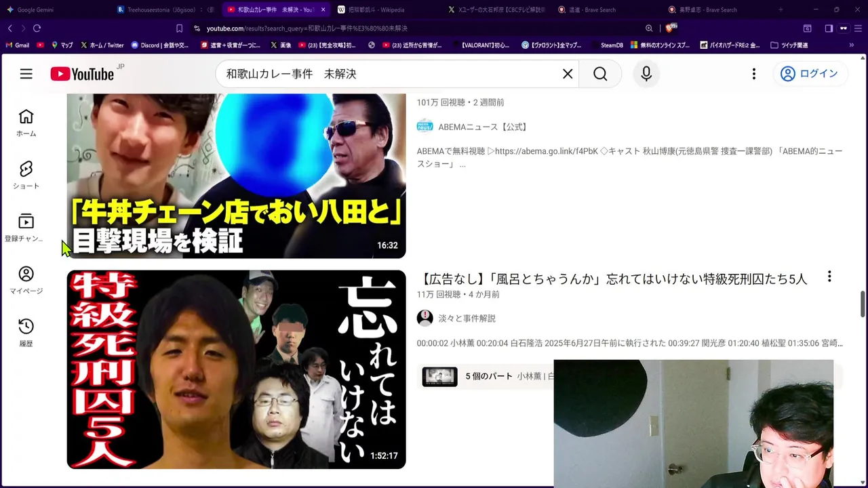This screenshot has width=868, height=488.
Task: Switch to Xユーザーの大石邦彦 tab
Action: click(x=496, y=9)
